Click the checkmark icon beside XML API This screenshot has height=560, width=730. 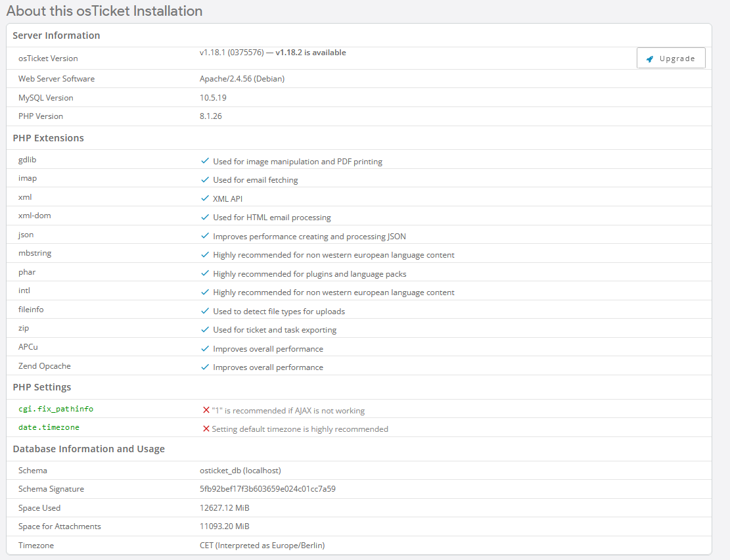point(205,198)
